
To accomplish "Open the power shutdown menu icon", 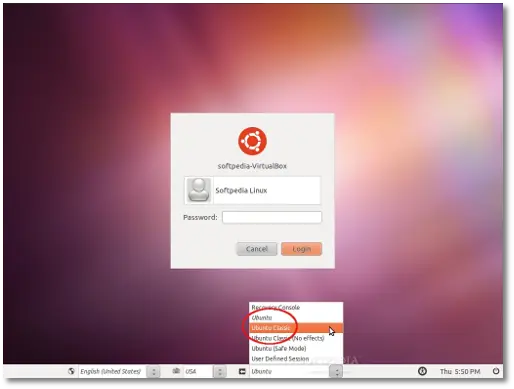I will point(496,371).
